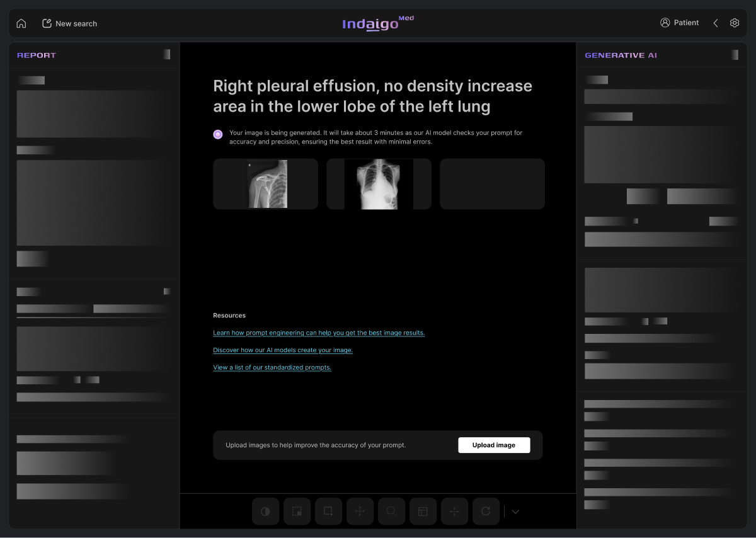Start a New search
Screen dimensions: 756x538
(69, 23)
